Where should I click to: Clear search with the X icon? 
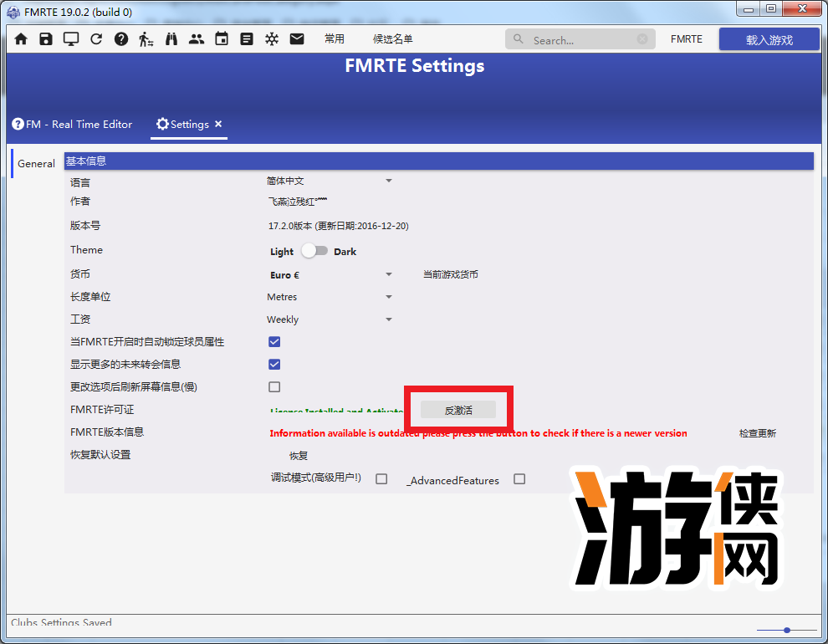[x=642, y=39]
